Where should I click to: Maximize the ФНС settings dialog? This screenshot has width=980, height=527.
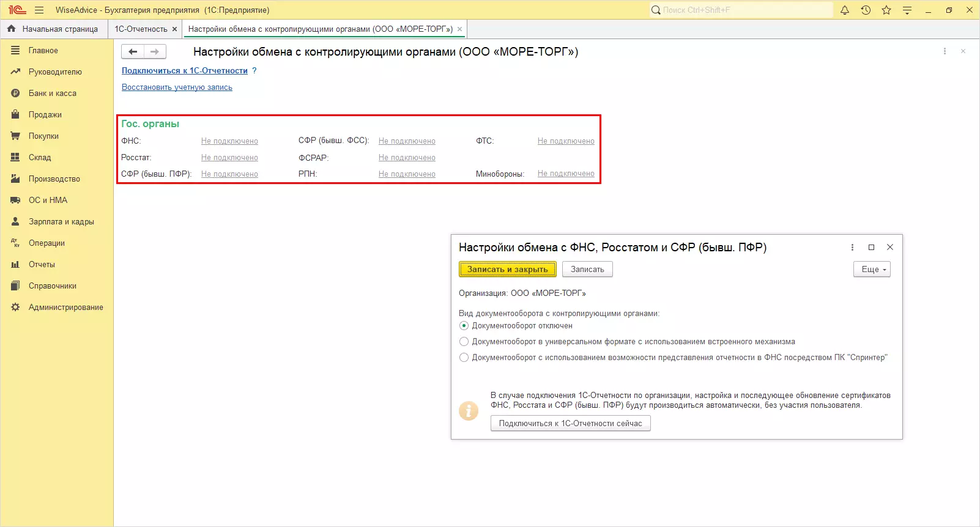871,247
